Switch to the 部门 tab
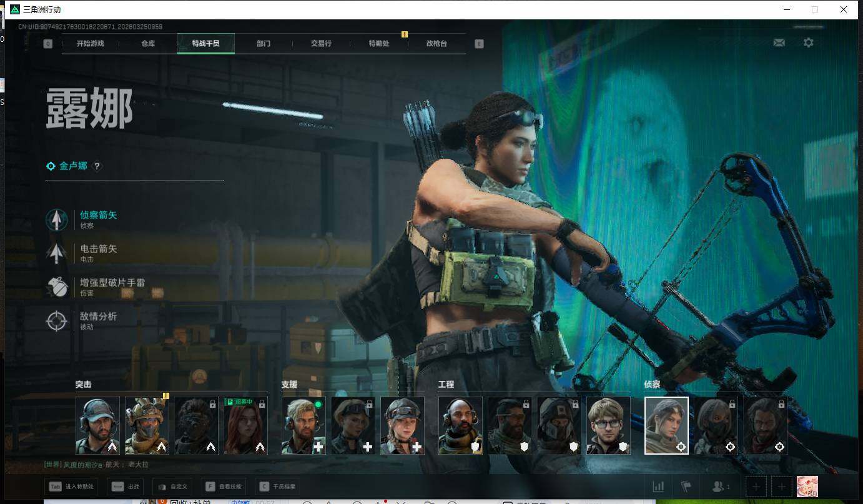The width and height of the screenshot is (863, 504). pos(264,44)
